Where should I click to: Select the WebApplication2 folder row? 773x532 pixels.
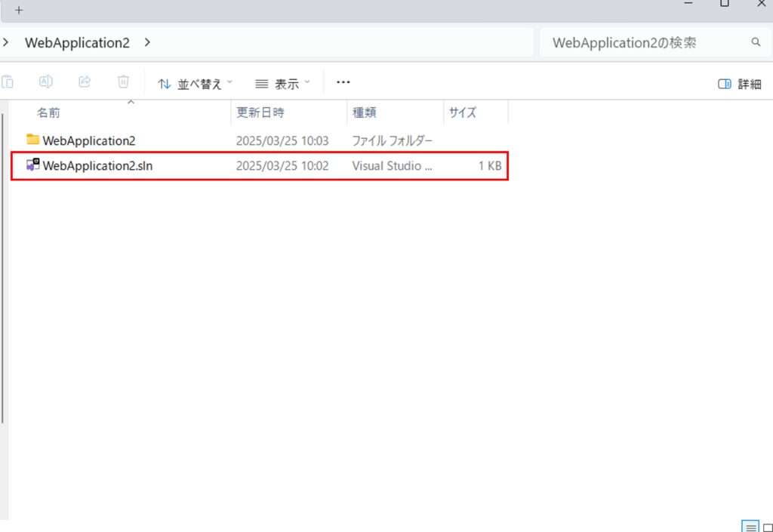[x=260, y=140]
